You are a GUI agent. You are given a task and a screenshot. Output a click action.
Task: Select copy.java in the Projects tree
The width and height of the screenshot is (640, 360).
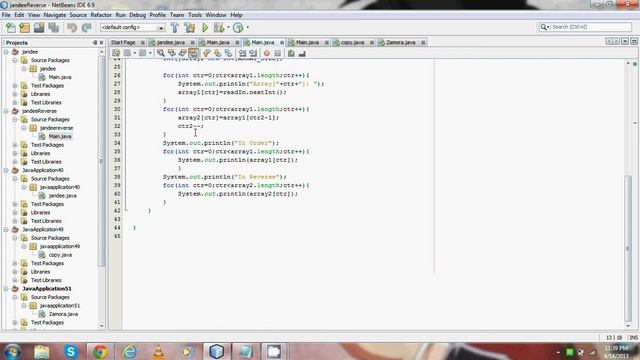60,255
